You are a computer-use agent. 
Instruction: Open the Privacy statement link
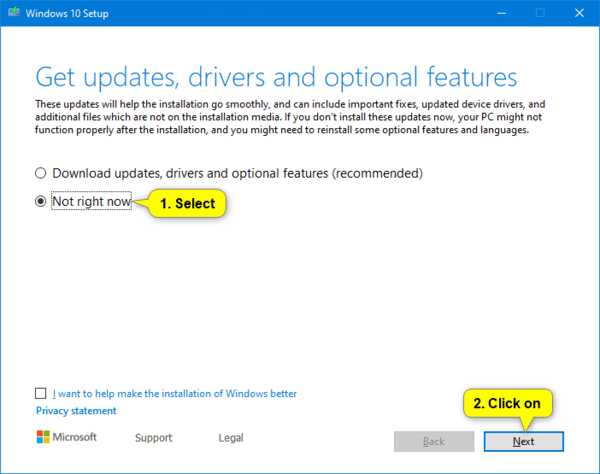[x=76, y=411]
